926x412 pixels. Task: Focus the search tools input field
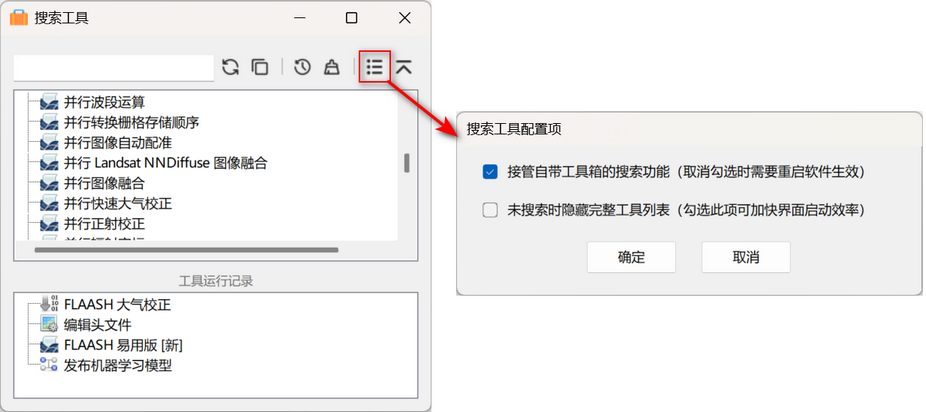[x=113, y=67]
